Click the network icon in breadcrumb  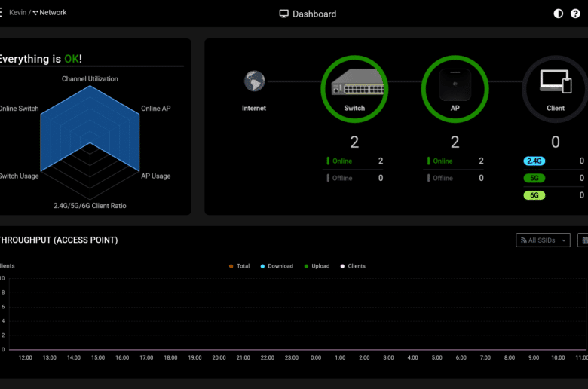(35, 13)
